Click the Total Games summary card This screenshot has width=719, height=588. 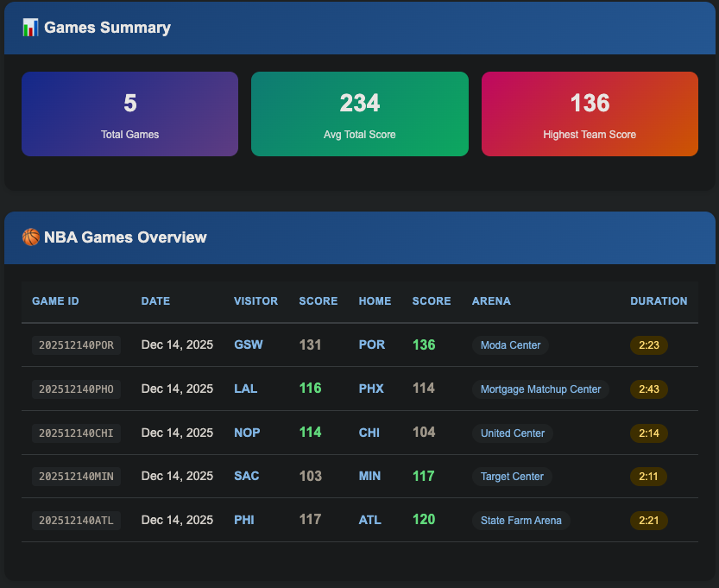[x=129, y=114]
